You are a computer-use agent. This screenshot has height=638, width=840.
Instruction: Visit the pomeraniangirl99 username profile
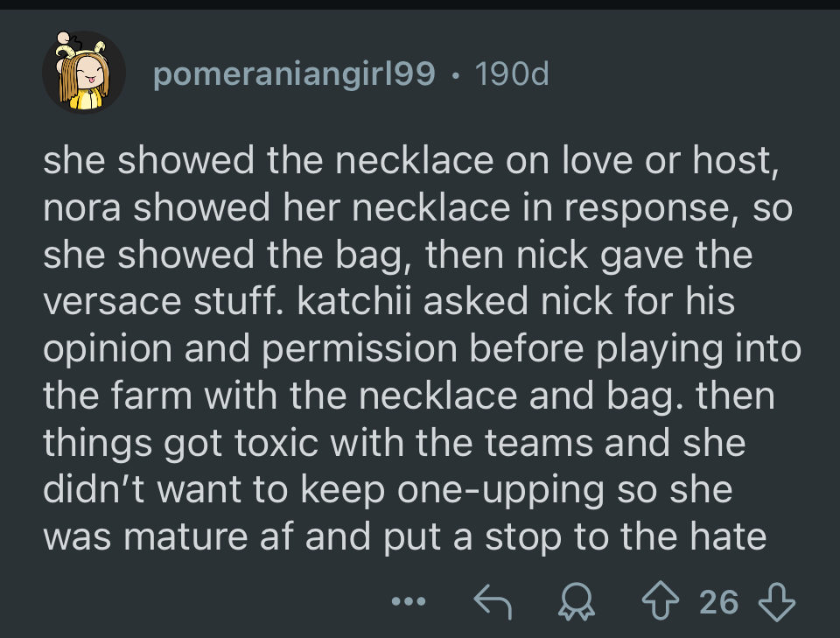[x=293, y=74]
